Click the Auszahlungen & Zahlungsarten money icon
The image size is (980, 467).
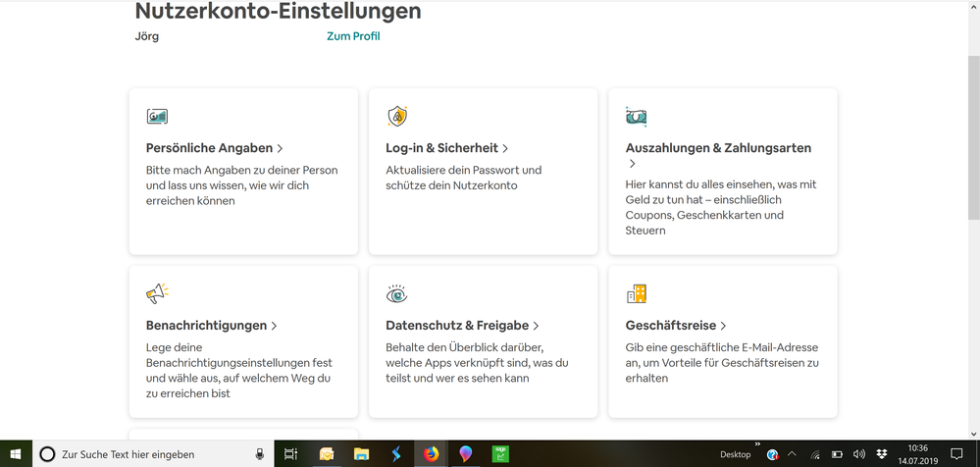click(x=636, y=117)
